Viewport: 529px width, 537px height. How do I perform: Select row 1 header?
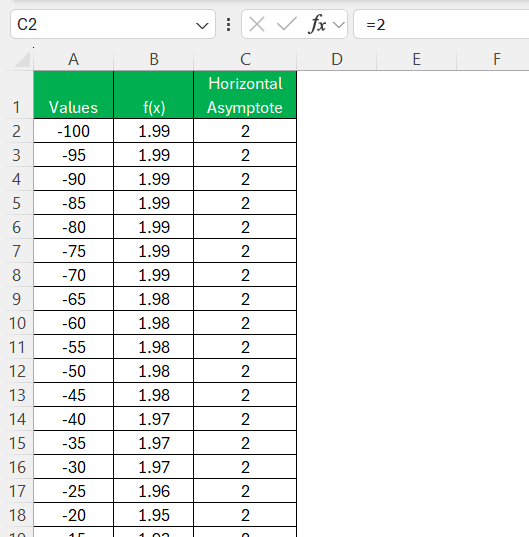click(16, 95)
